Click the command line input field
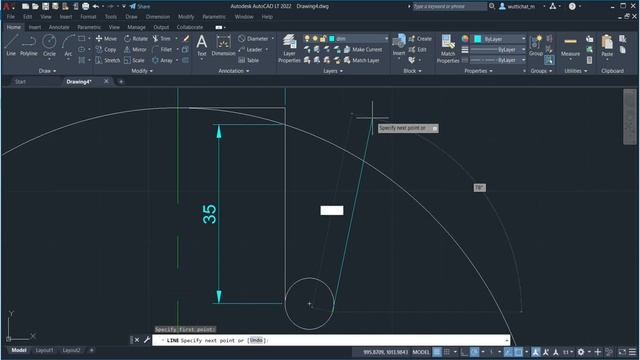The image size is (640, 360). (331, 340)
